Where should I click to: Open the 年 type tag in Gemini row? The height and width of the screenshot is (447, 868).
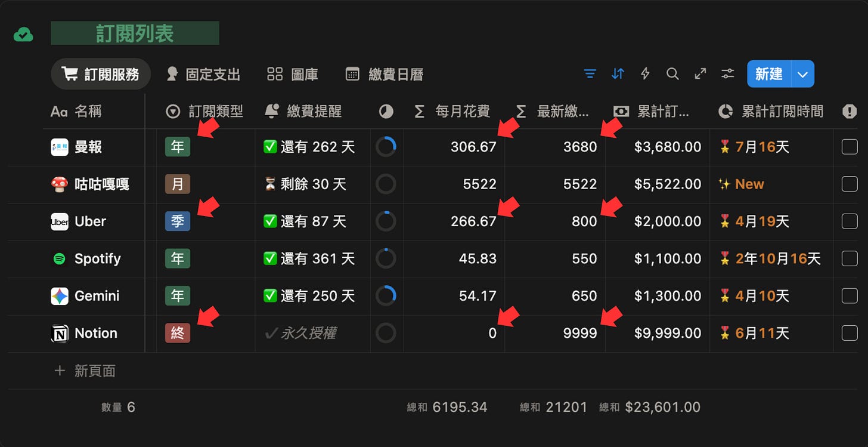click(178, 295)
